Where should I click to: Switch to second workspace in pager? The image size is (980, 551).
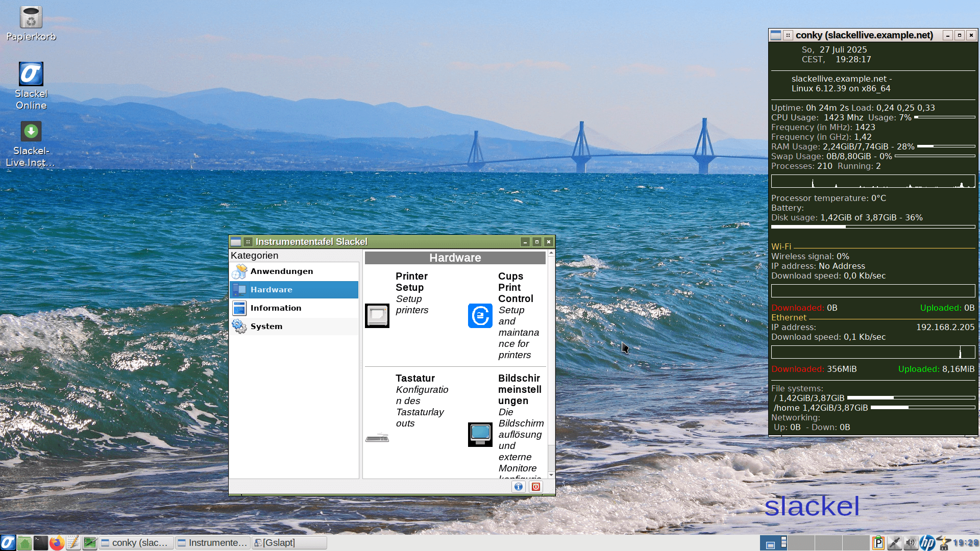pos(801,543)
